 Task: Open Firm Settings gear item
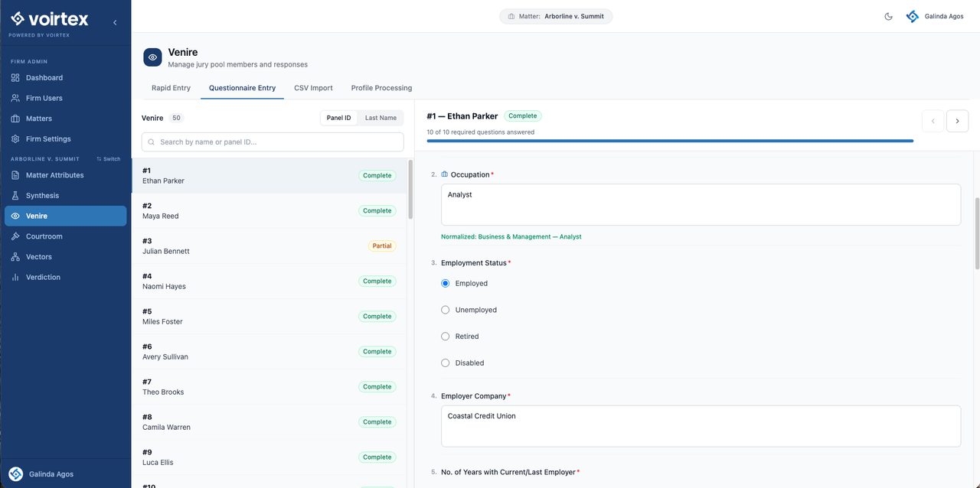[x=66, y=139]
